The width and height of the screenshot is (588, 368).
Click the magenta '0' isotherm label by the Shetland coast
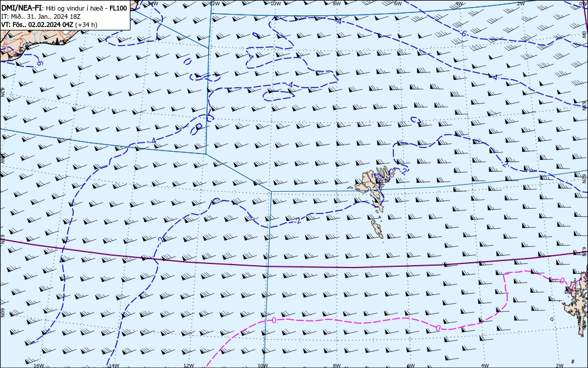click(x=562, y=280)
